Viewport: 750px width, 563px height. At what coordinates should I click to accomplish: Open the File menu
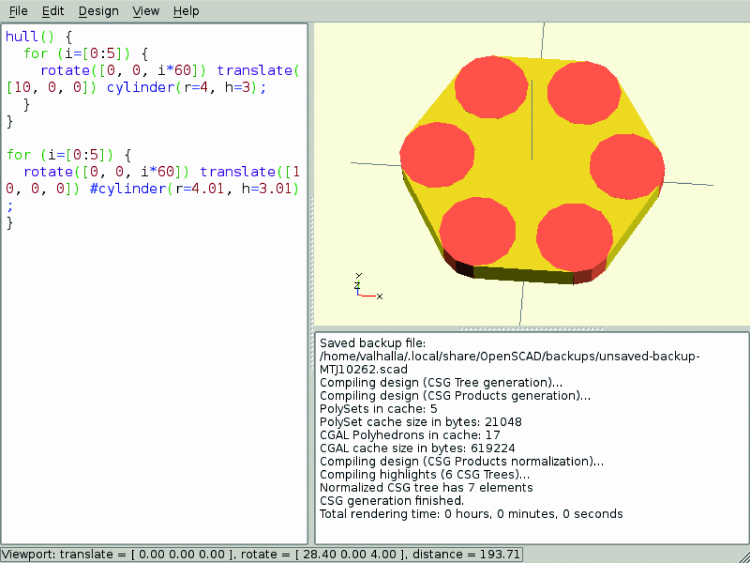(18, 11)
